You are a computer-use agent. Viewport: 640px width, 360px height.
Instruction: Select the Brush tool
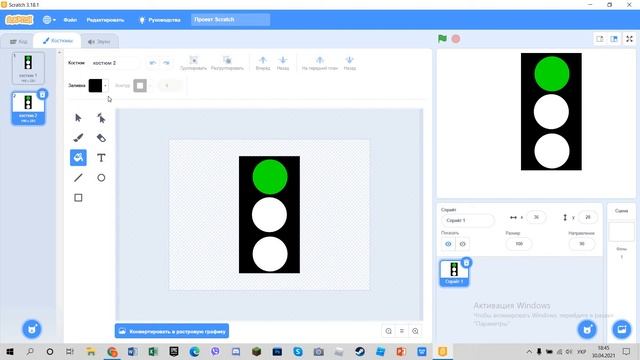[78, 138]
